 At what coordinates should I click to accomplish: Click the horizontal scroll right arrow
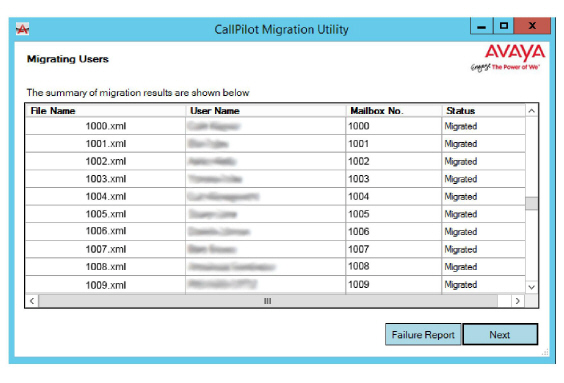517,301
